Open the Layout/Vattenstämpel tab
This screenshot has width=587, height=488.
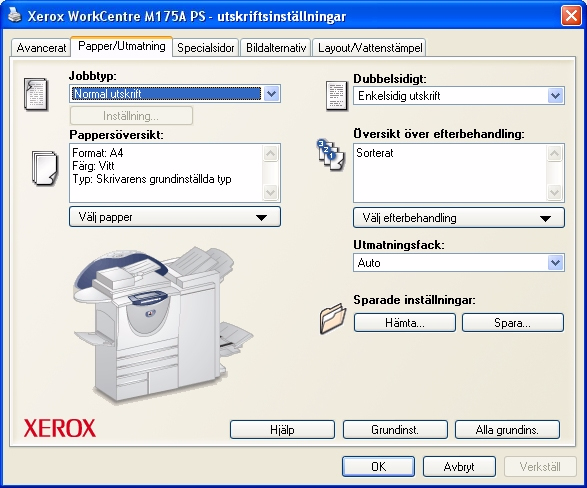coord(370,48)
